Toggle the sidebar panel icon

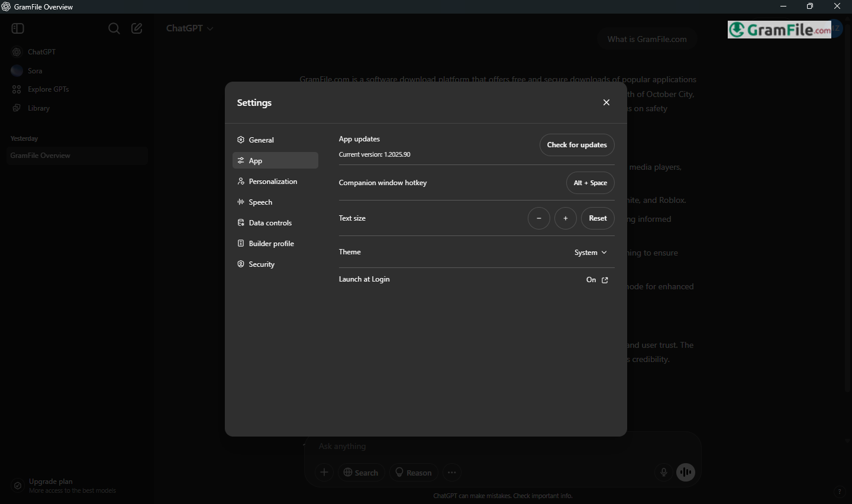[x=18, y=28]
